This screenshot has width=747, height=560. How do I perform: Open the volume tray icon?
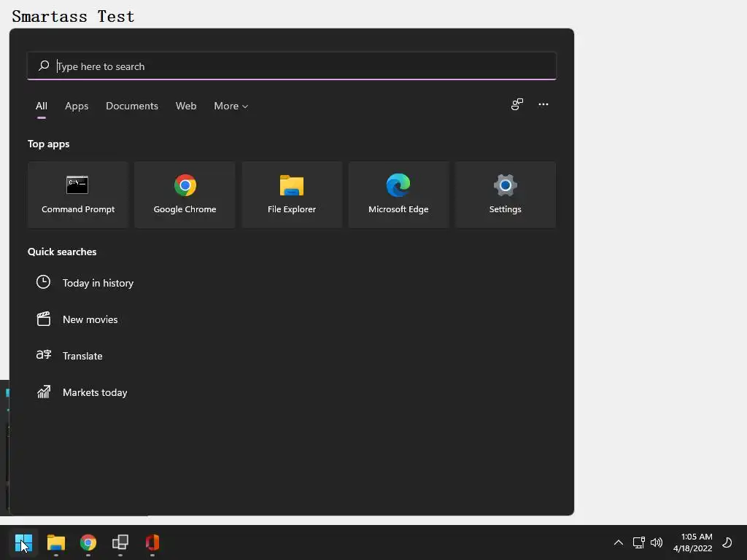(657, 542)
